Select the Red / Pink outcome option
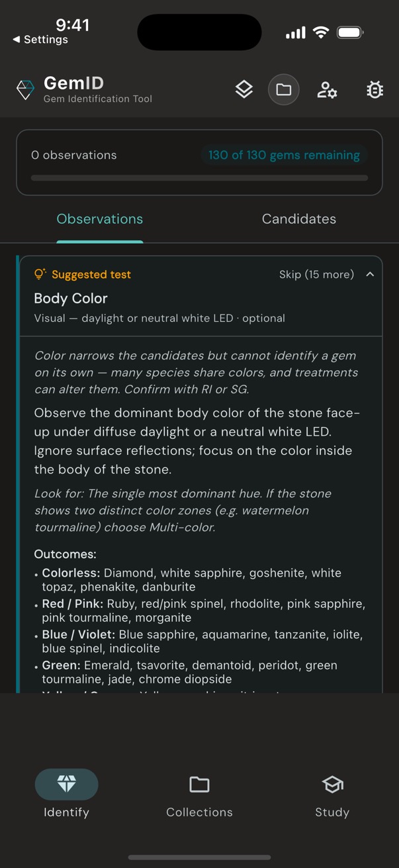399x868 pixels. (x=199, y=610)
